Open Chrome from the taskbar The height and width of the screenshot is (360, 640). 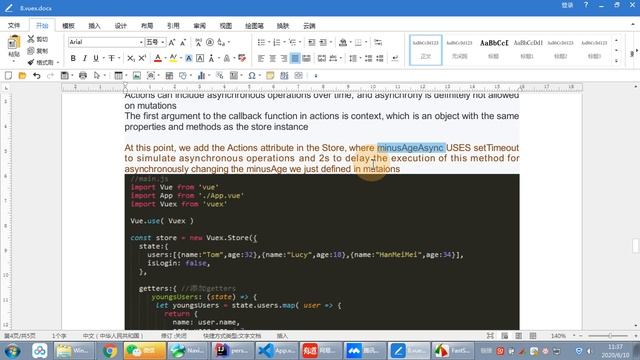(x=109, y=351)
